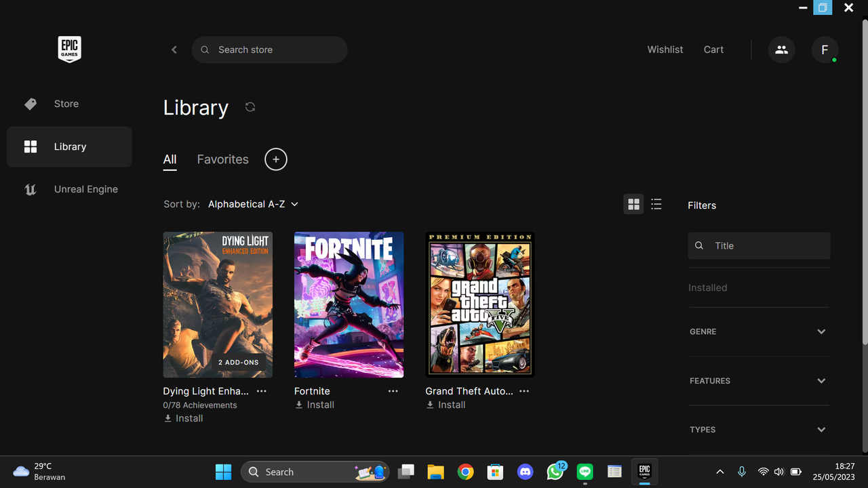Click the volume speaker tray icon

tap(778, 472)
